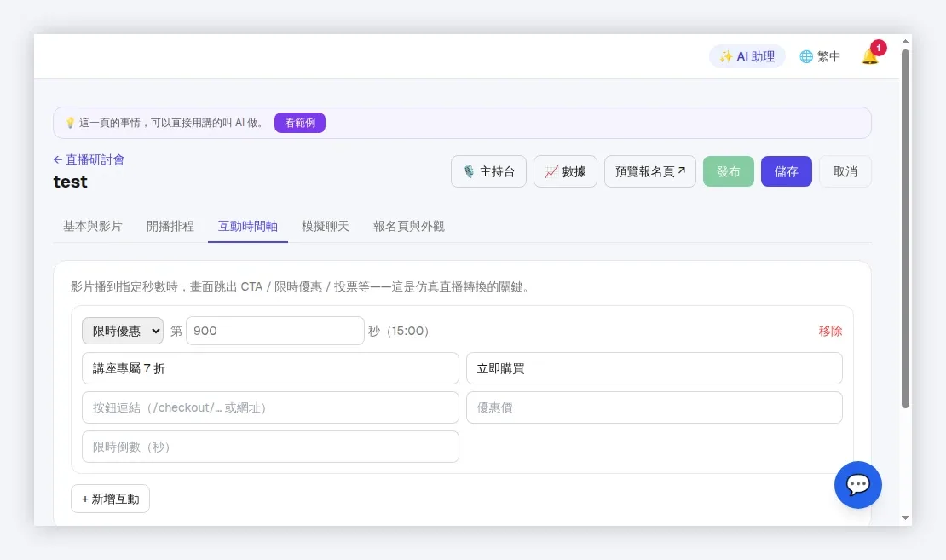Open the AI 助理 assistant
Image resolution: width=946 pixels, height=560 pixels.
[x=747, y=56]
